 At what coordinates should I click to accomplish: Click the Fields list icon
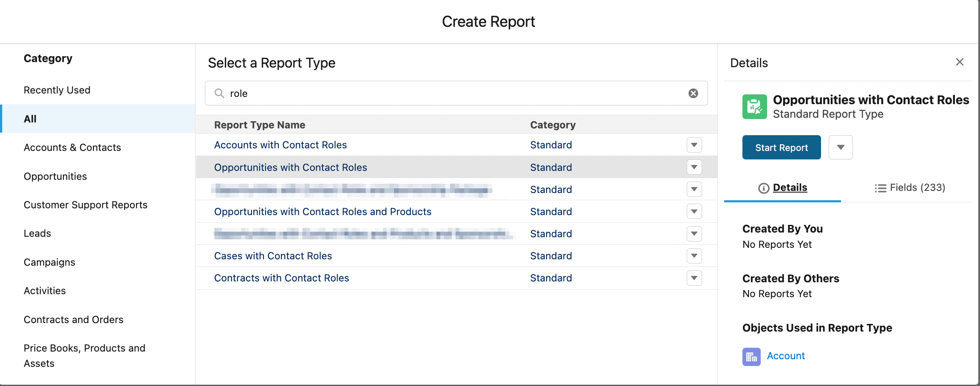point(880,188)
